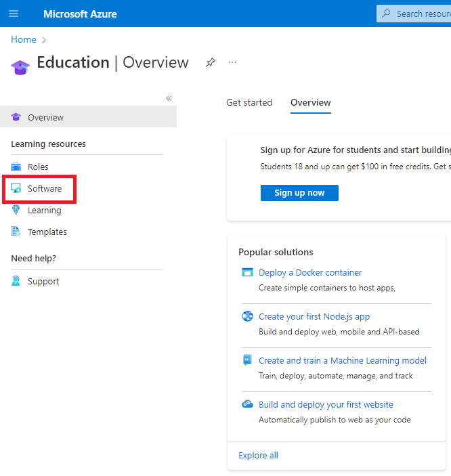This screenshot has height=476, width=451.
Task: Open the more options ellipsis
Action: [232, 62]
